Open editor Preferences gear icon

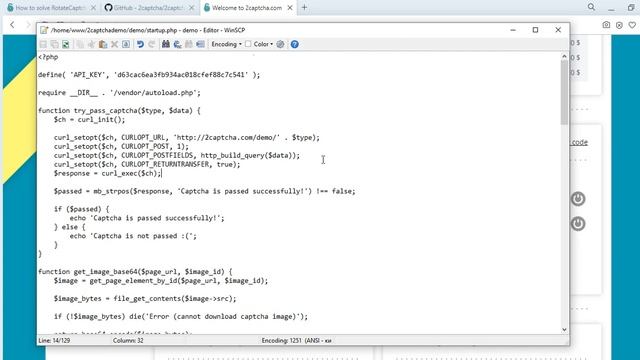pos(280,44)
